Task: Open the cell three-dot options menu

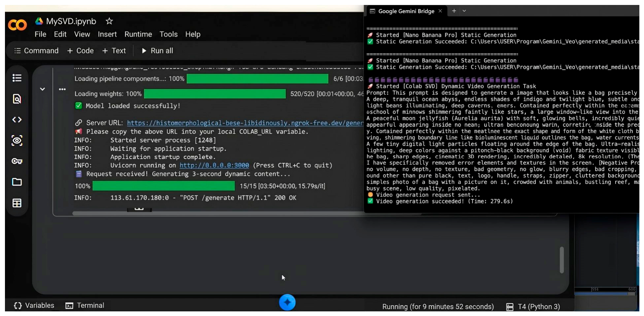Action: click(x=62, y=89)
